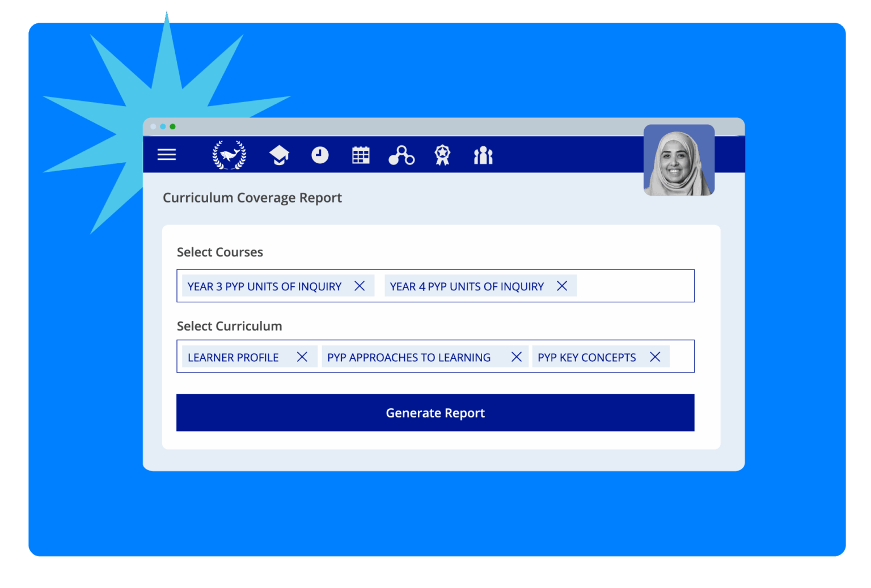Screen dimensions: 871x588
Task: Remove the PYP APPROACHES TO LEARNING tag
Action: tap(517, 357)
